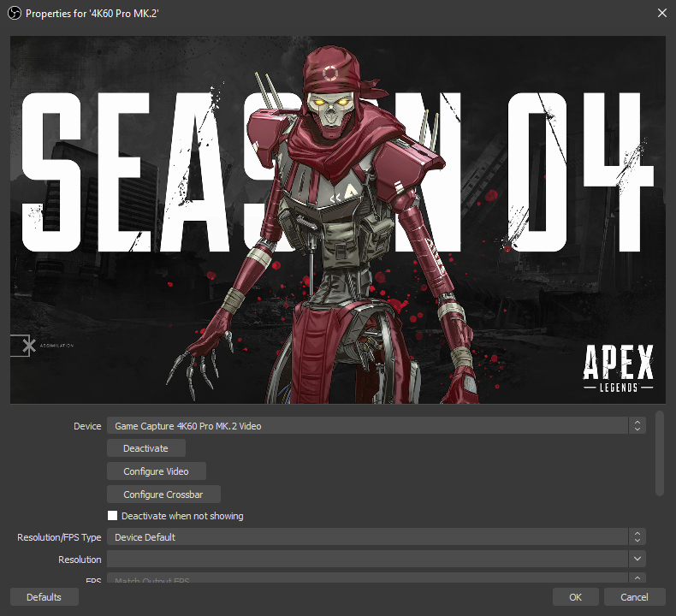Click the OBS logo in title bar
The width and height of the screenshot is (676, 616).
15,14
